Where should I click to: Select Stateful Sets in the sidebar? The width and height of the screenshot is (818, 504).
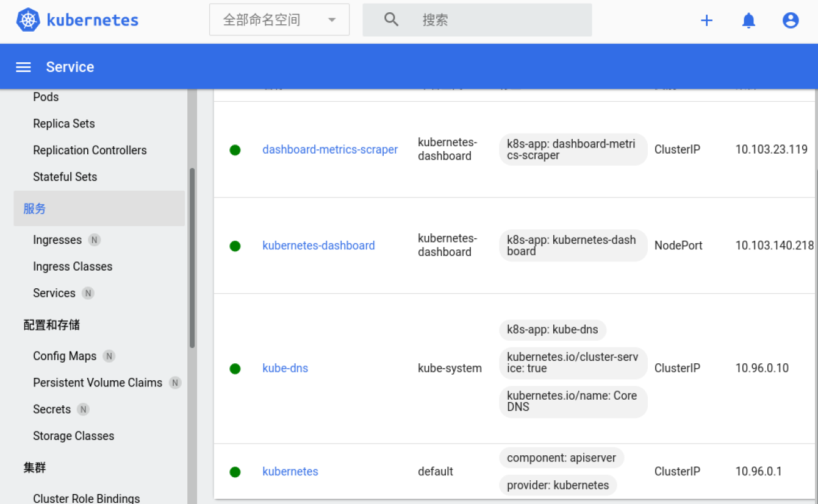65,177
